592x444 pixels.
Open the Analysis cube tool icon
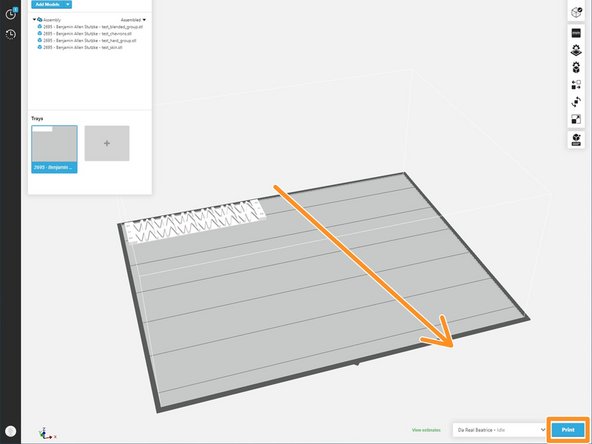coord(576,140)
